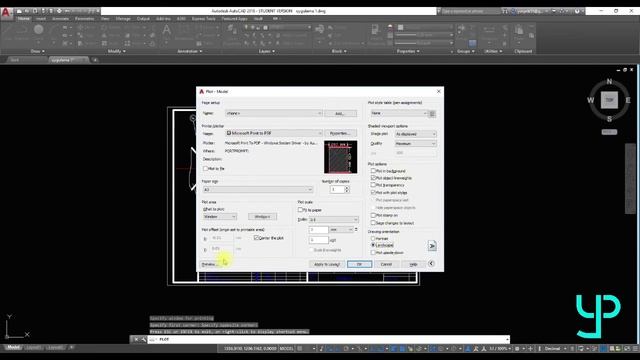Select the Portrait orientation radio button

(x=373, y=238)
